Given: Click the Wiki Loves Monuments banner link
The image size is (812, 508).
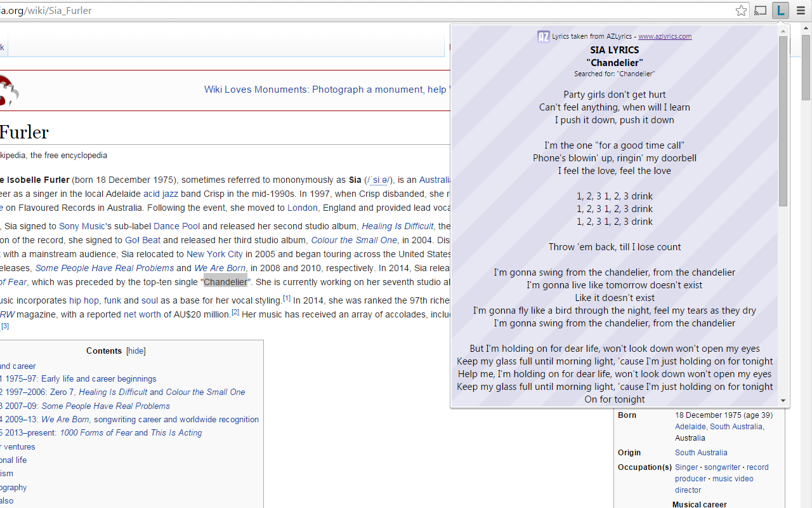Looking at the screenshot, I should (x=325, y=90).
